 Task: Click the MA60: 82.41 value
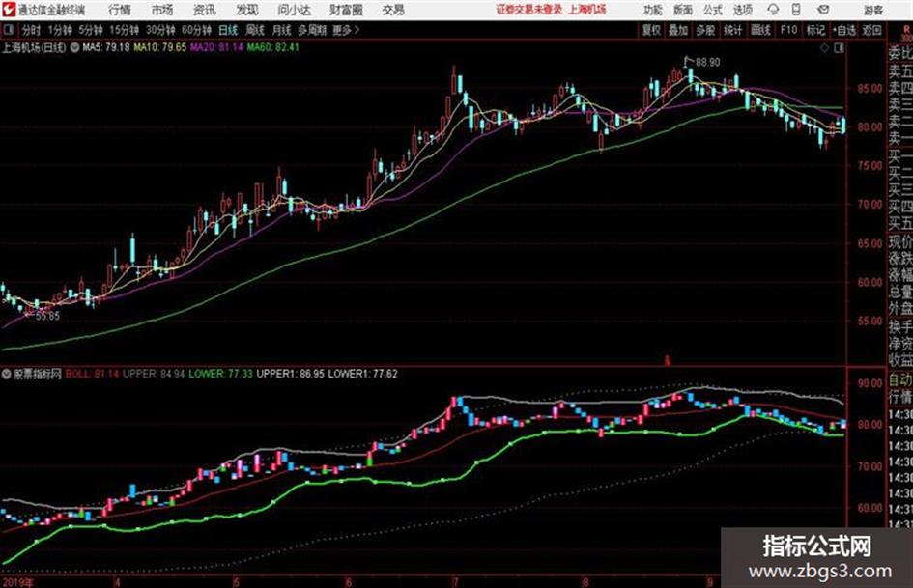(x=272, y=47)
